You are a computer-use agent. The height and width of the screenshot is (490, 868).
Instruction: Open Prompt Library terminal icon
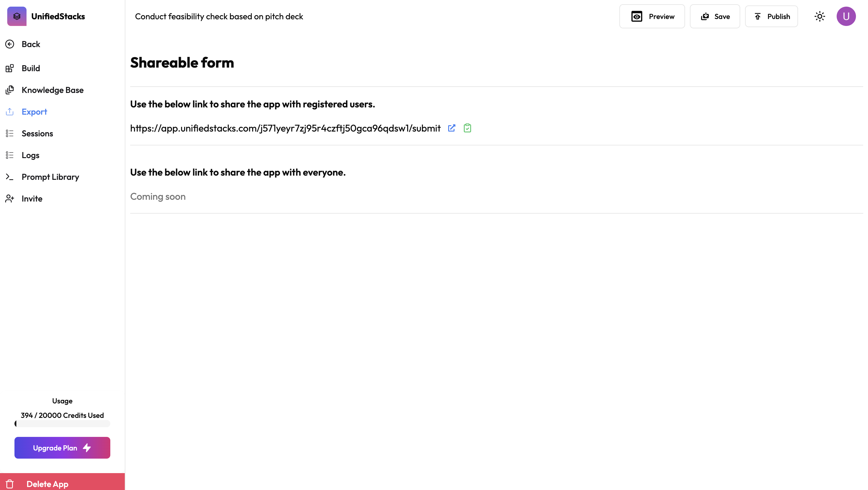10,177
